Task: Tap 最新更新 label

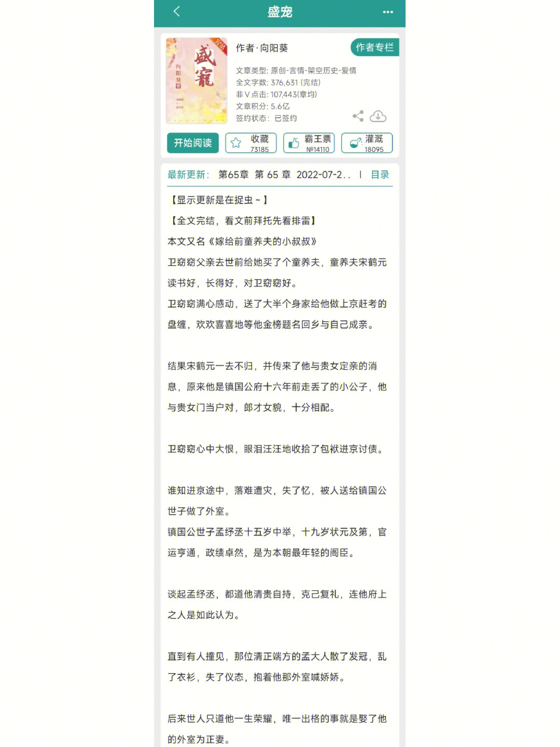Action: (x=188, y=175)
